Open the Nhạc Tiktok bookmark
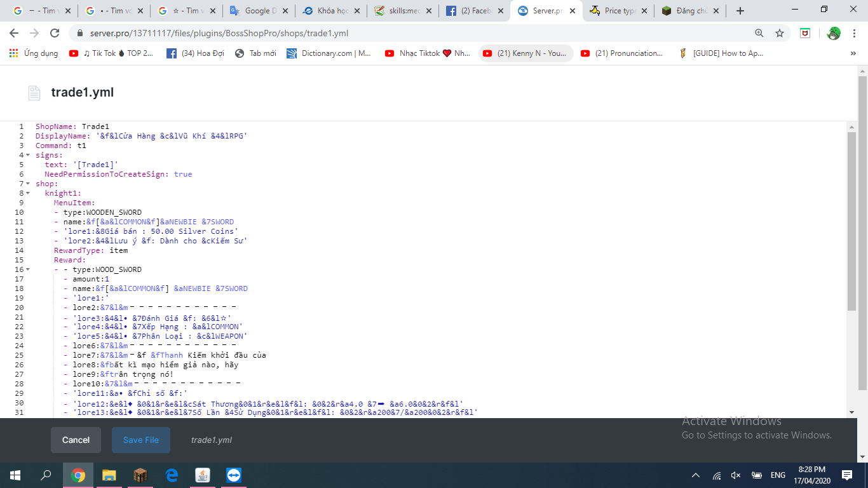Screen dimensions: 868x488 428,53
